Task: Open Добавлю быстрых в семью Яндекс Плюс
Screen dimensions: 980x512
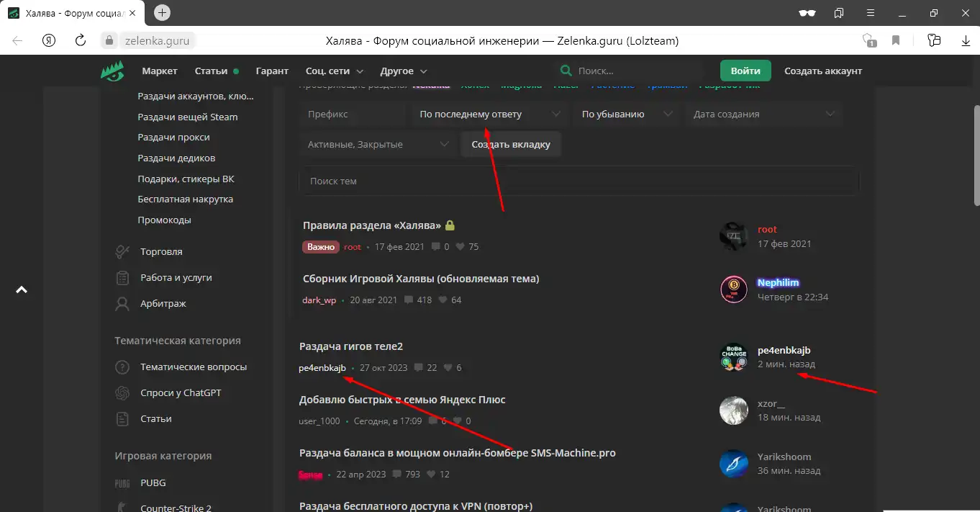Action: (x=402, y=400)
